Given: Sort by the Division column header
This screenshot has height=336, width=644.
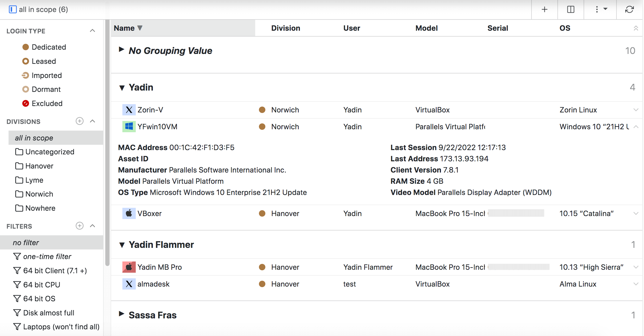Looking at the screenshot, I should (x=285, y=28).
